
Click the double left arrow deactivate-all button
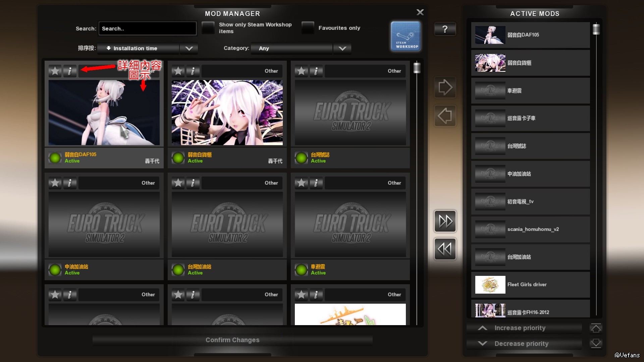tap(445, 249)
